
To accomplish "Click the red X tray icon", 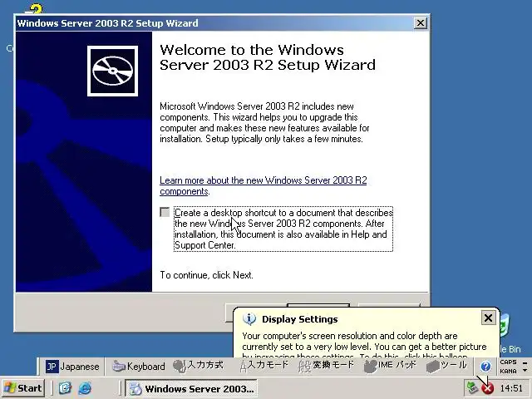I will pos(488,388).
